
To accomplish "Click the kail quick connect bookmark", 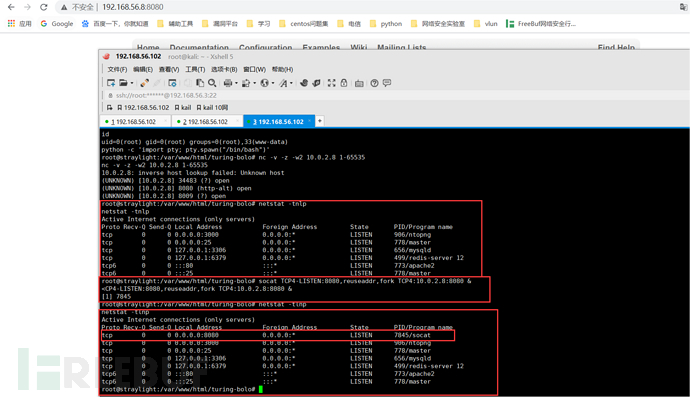I will click(183, 107).
